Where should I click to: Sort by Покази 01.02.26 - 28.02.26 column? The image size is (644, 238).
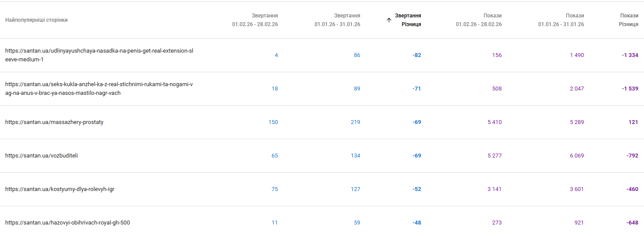[x=479, y=20]
